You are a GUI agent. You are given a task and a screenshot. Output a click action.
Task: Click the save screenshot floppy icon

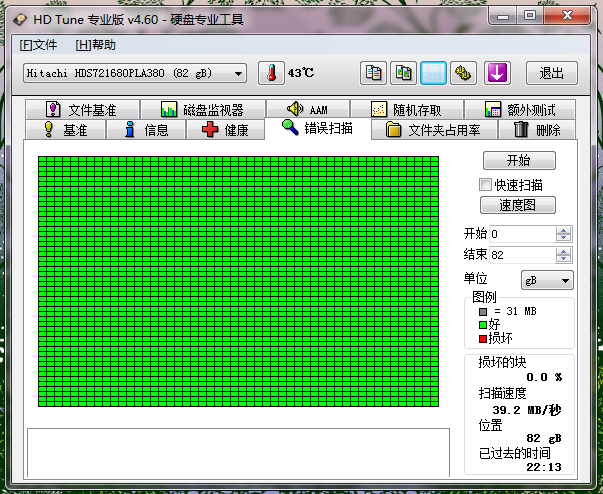click(x=433, y=73)
